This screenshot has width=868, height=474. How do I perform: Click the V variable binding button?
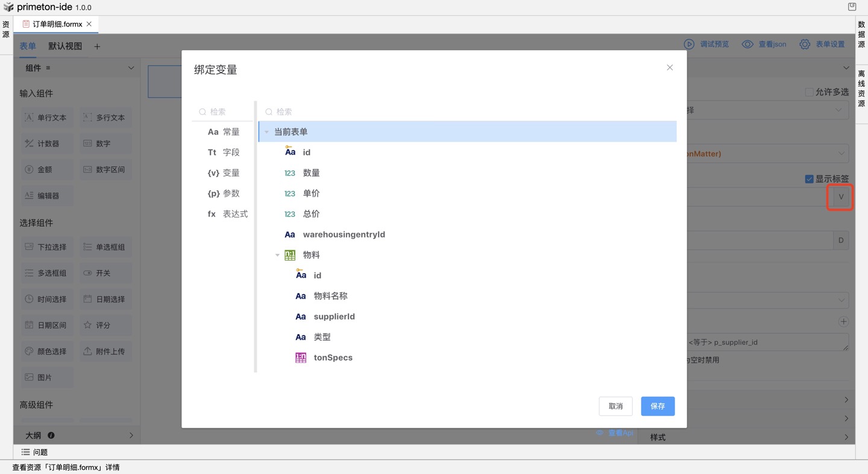tap(840, 197)
